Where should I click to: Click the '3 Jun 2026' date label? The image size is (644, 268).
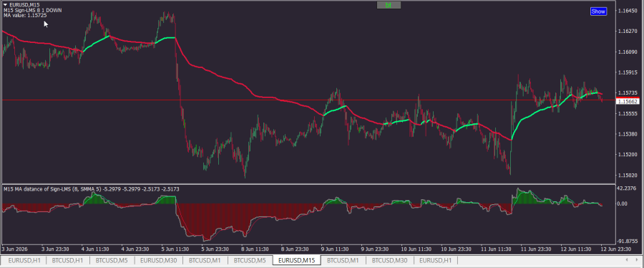[14, 249]
